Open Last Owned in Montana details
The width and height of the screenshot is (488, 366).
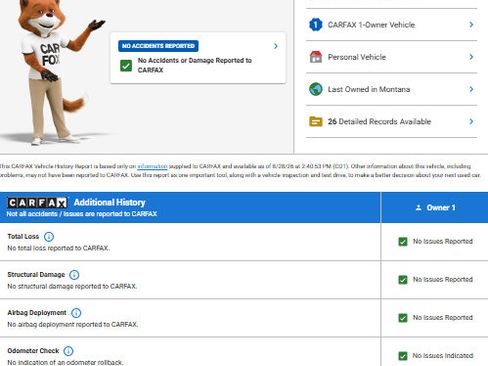point(392,89)
